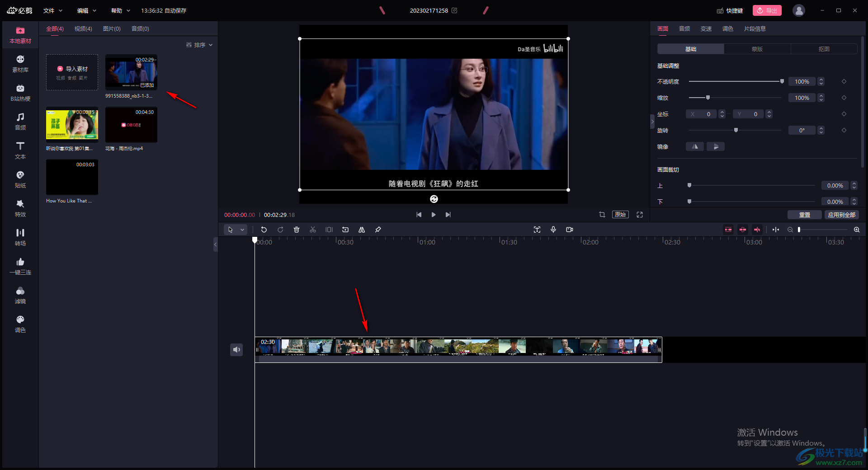Open the 音频 audio sidebar panel
Viewport: 868px width, 470px height.
click(20, 122)
